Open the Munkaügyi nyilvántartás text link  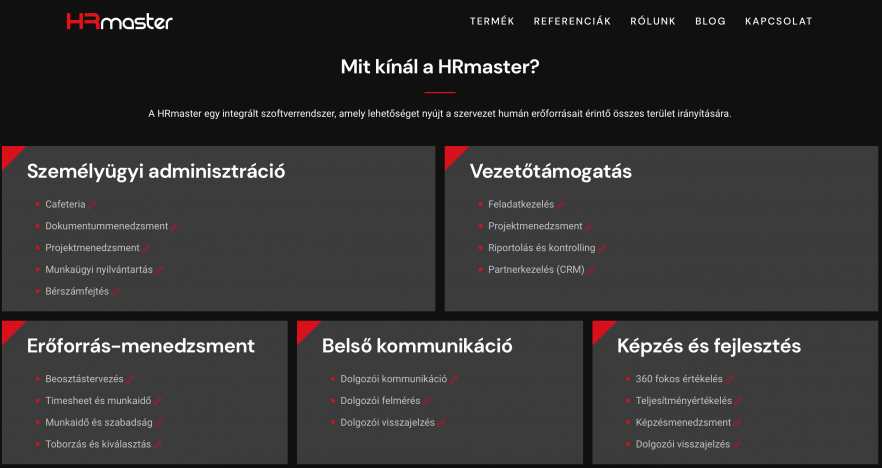(99, 269)
